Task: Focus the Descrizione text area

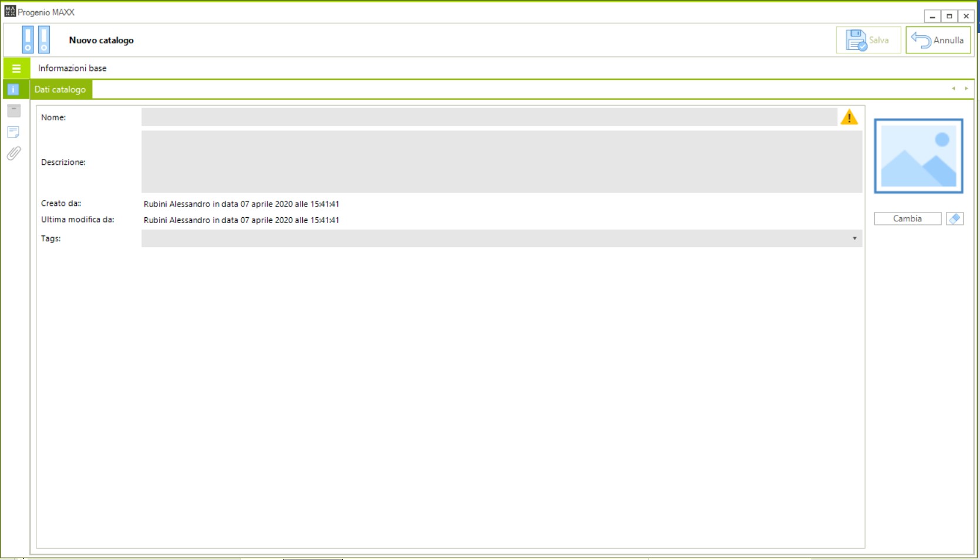Action: click(x=502, y=161)
